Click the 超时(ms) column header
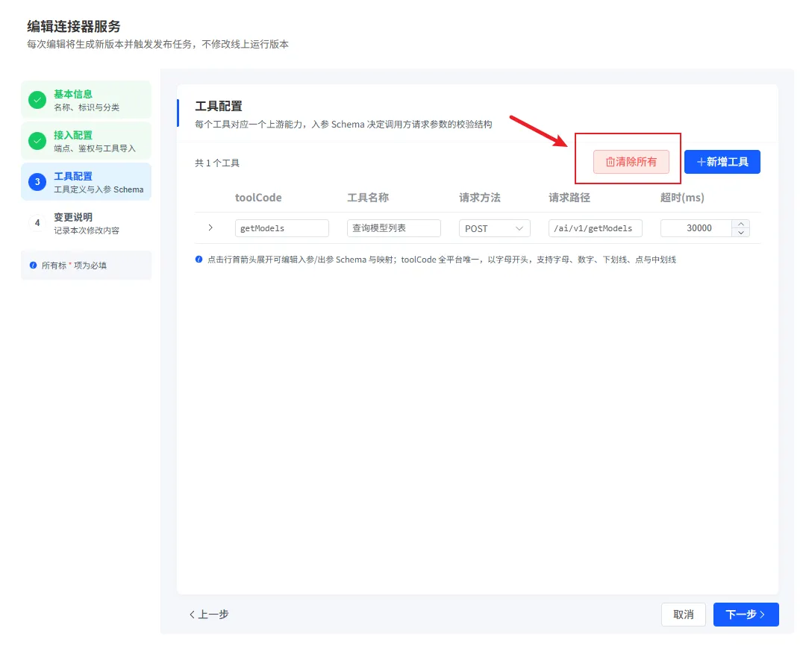This screenshot has height=672, width=806. click(682, 198)
